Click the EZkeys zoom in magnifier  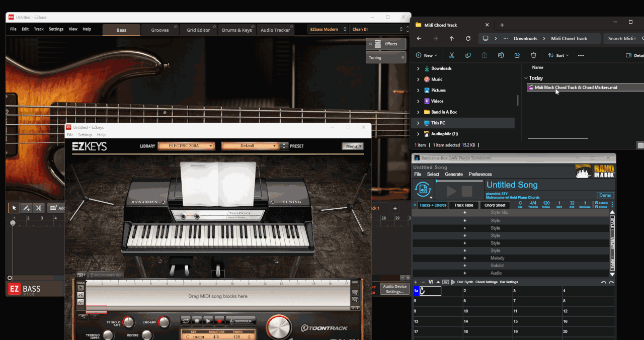(x=355, y=292)
